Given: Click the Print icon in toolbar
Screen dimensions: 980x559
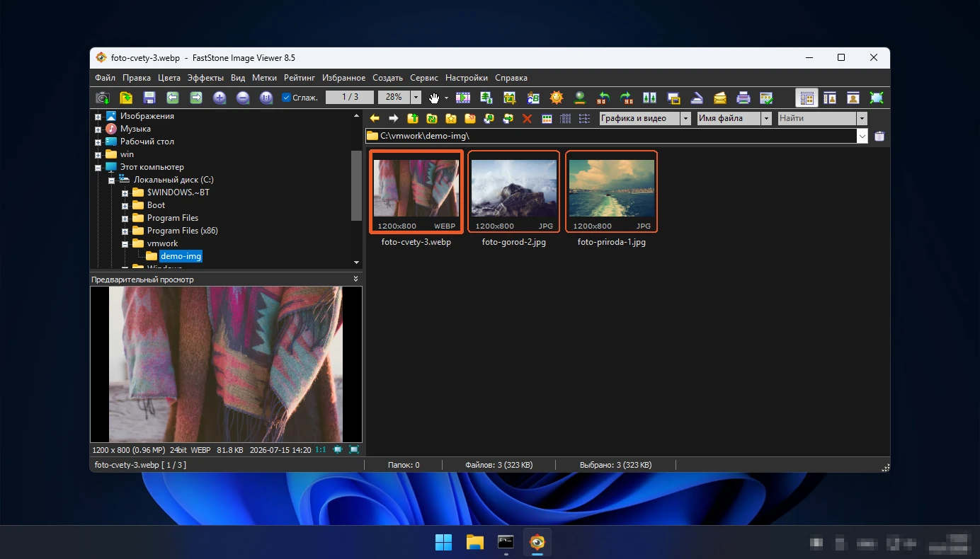Looking at the screenshot, I should click(x=743, y=98).
